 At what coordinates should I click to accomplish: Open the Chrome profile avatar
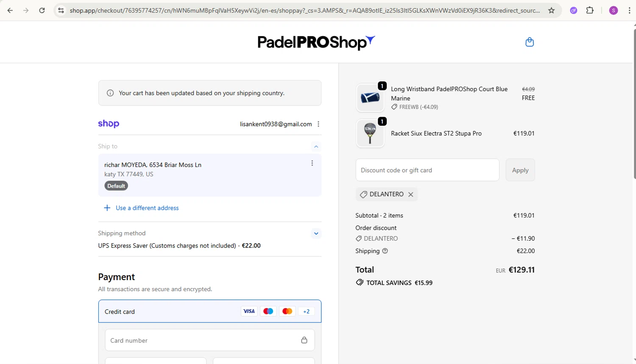[614, 11]
